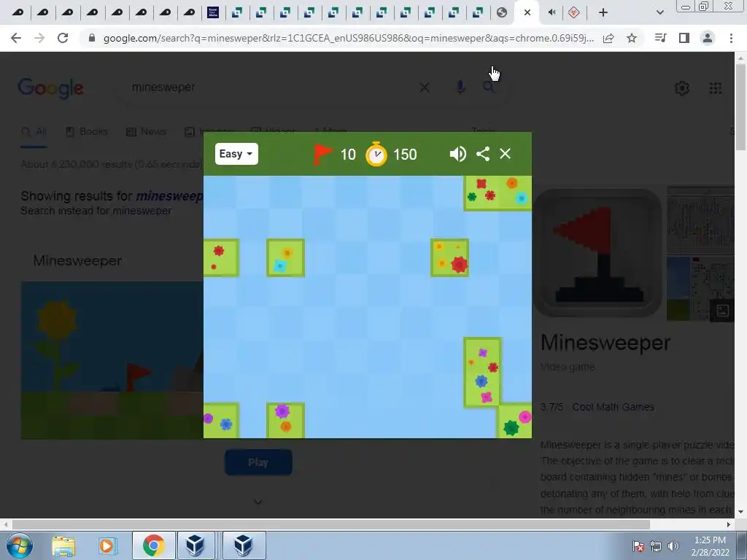Switch to the globe icon tab
Image resolution: width=747 pixels, height=560 pixels.
coord(502,13)
